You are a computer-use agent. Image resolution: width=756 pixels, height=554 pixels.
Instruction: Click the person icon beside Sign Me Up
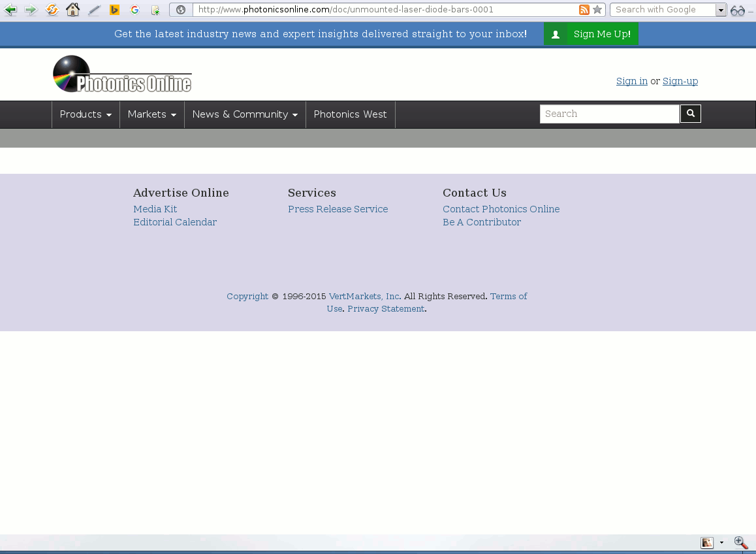556,34
